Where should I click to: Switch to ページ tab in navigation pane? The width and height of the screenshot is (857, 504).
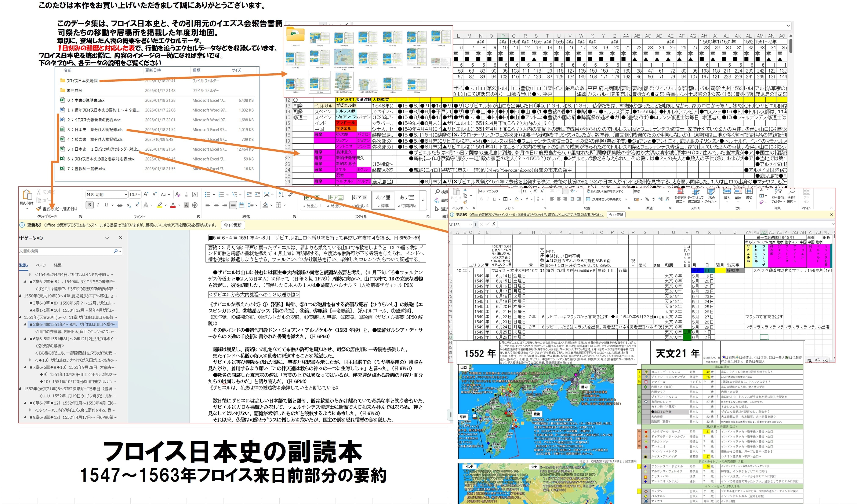(41, 265)
